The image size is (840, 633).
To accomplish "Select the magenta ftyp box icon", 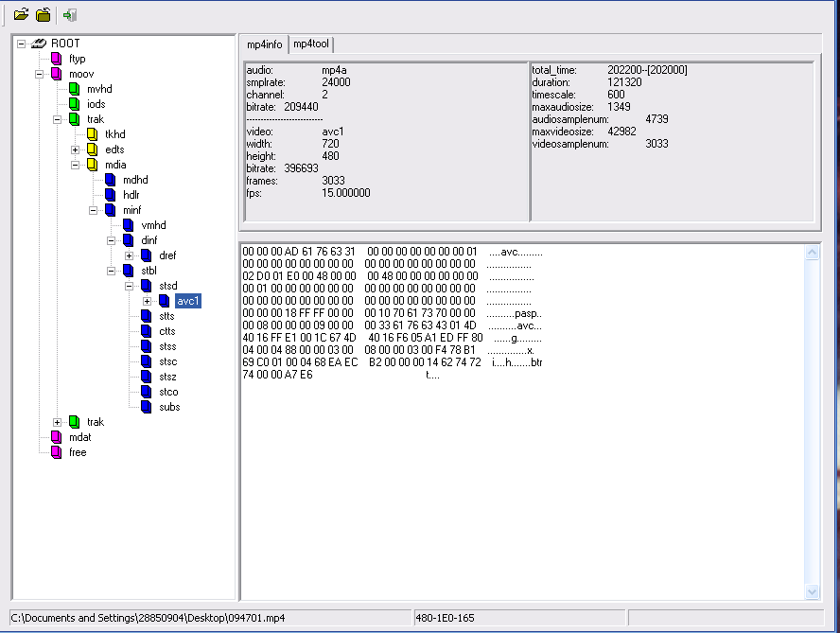I will [x=56, y=59].
